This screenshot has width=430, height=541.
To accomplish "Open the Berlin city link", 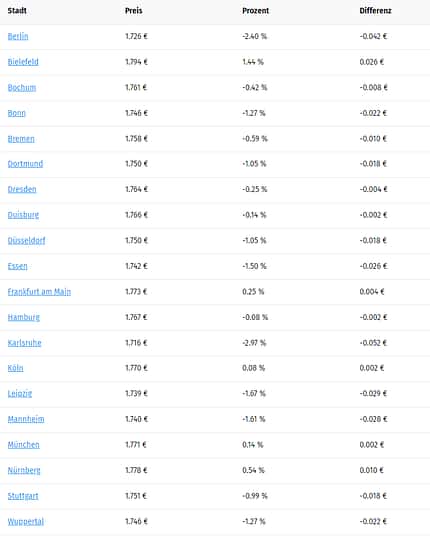I will click(x=18, y=36).
